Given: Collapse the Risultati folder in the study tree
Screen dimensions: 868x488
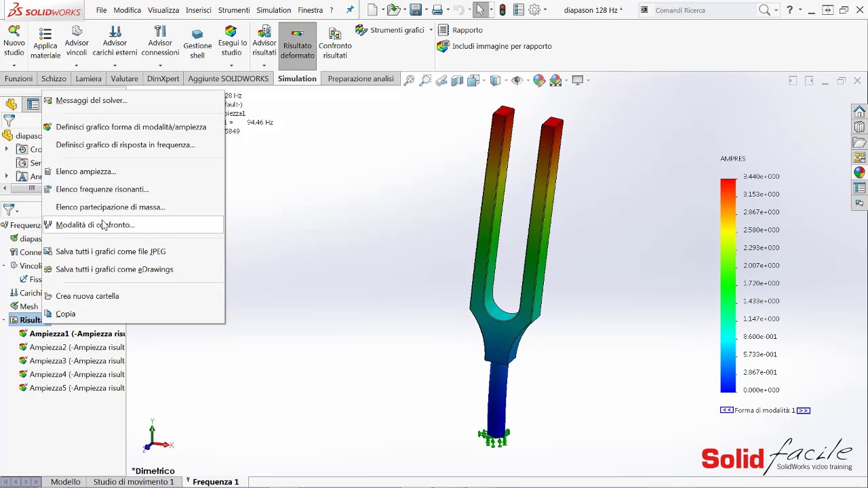Looking at the screenshot, I should click(x=4, y=320).
